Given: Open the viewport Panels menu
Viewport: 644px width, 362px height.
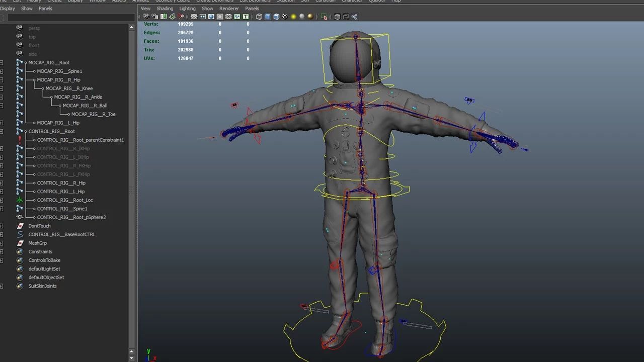Looking at the screenshot, I should 252,9.
